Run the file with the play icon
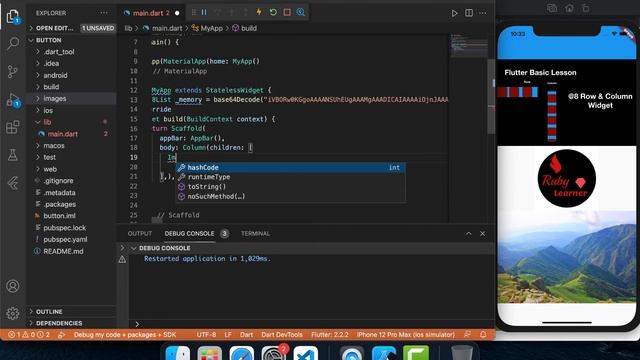 454,13
